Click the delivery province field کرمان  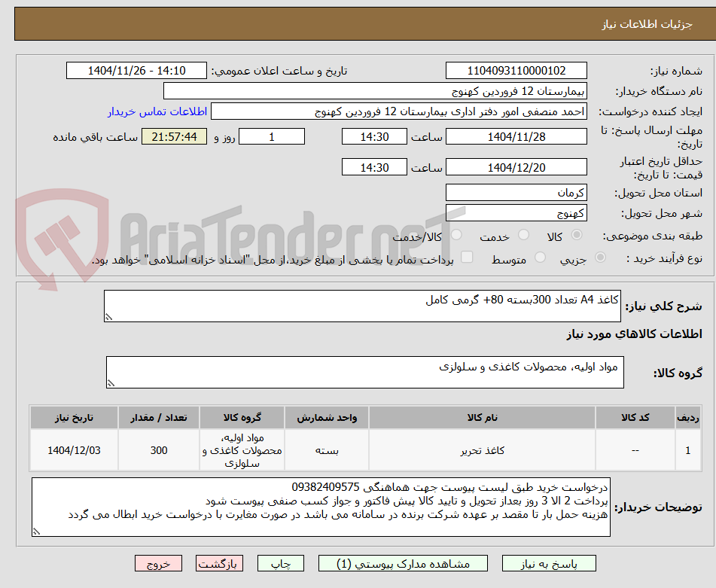(x=516, y=193)
